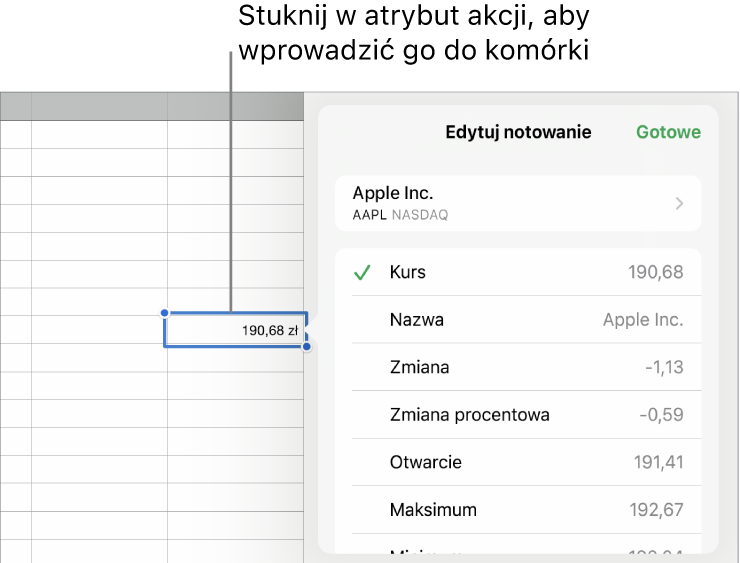Click the Edytuj notowanie panel title
The image size is (740, 563).
518,132
